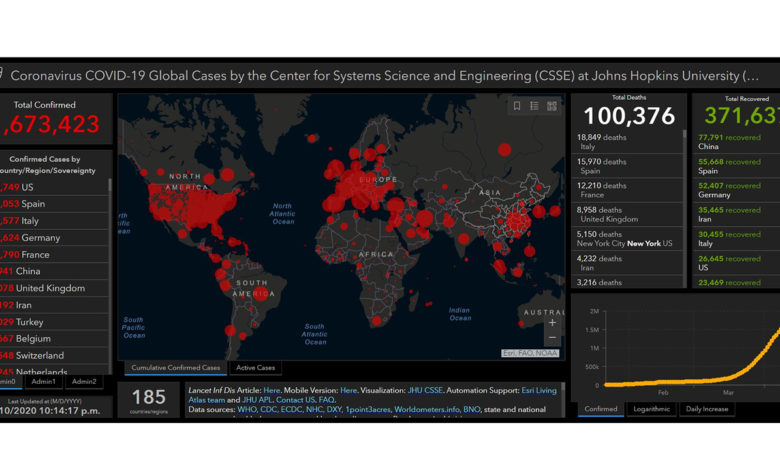Show the Daily Increase chart tab
This screenshot has height=470, width=780.
click(706, 408)
